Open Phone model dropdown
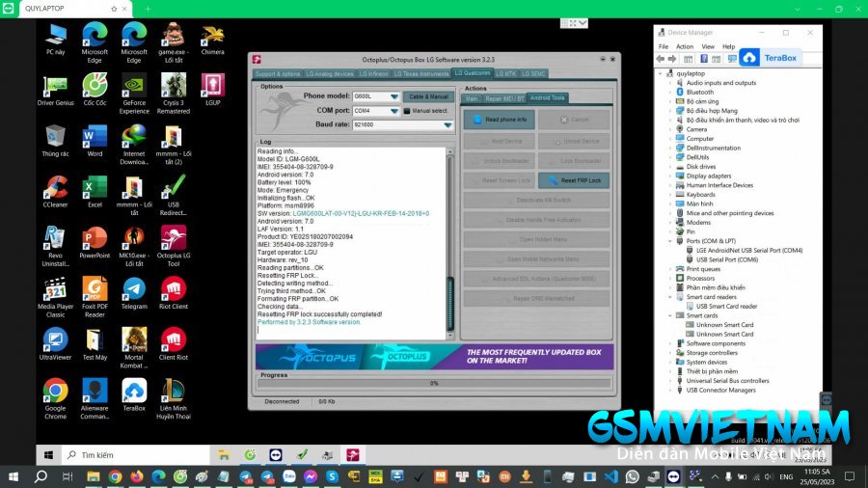Image resolution: width=868 pixels, height=488 pixels. pos(393,96)
